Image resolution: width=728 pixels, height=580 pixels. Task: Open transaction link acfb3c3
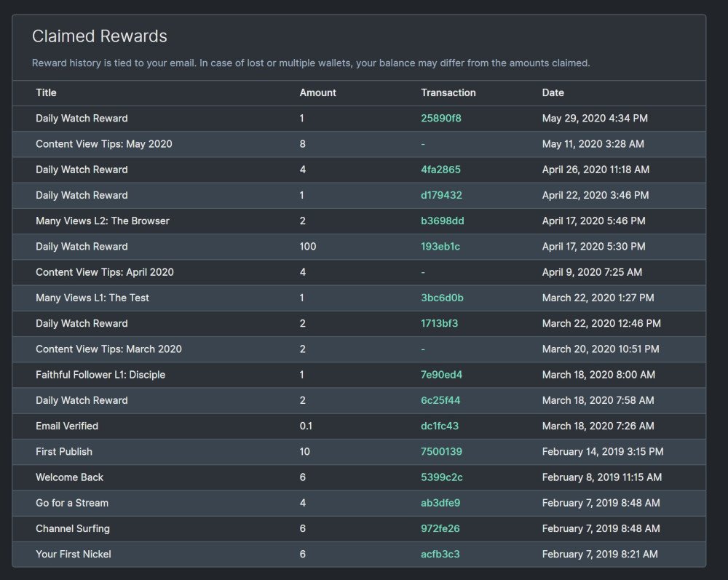(x=440, y=554)
